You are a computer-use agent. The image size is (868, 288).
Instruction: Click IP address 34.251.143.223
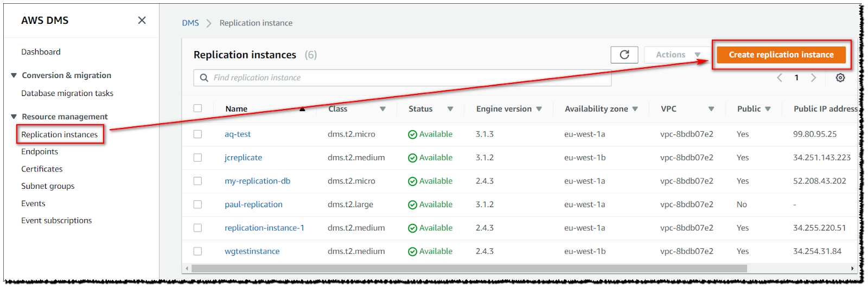click(x=822, y=157)
